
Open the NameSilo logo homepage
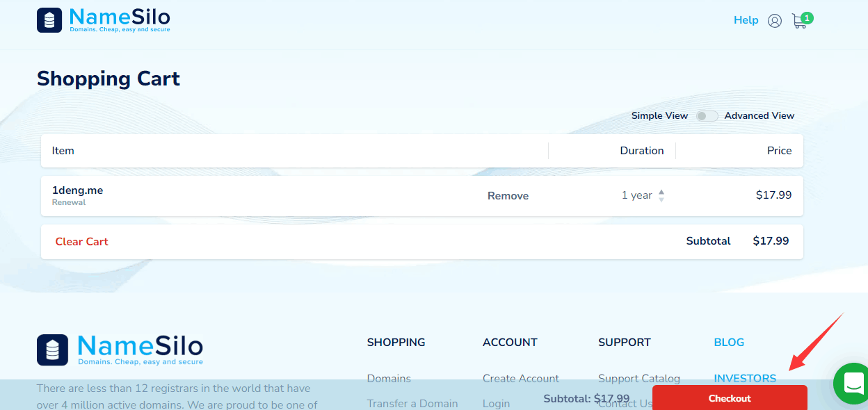(103, 19)
